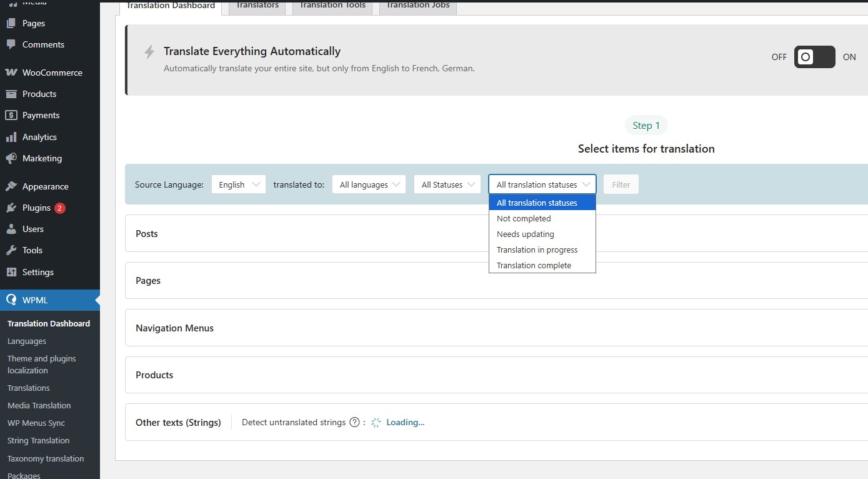This screenshot has height=479, width=868.
Task: Switch to the Translation Jobs tab
Action: point(417,6)
